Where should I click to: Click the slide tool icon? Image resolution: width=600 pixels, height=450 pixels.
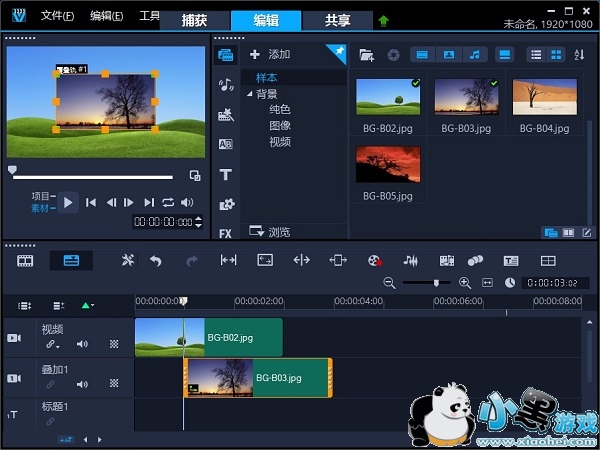[x=338, y=260]
